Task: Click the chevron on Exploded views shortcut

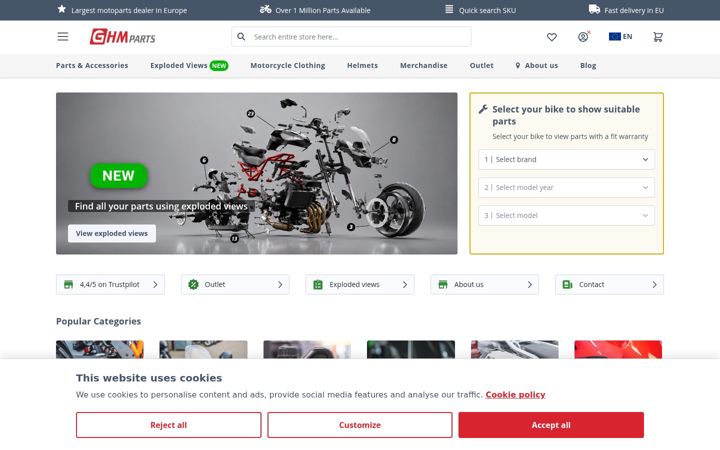Action: [405, 285]
